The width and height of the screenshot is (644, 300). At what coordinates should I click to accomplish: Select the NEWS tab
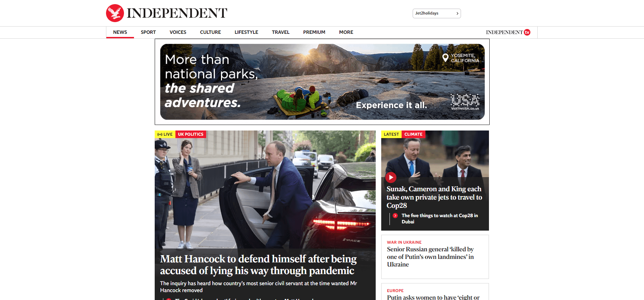pyautogui.click(x=120, y=32)
